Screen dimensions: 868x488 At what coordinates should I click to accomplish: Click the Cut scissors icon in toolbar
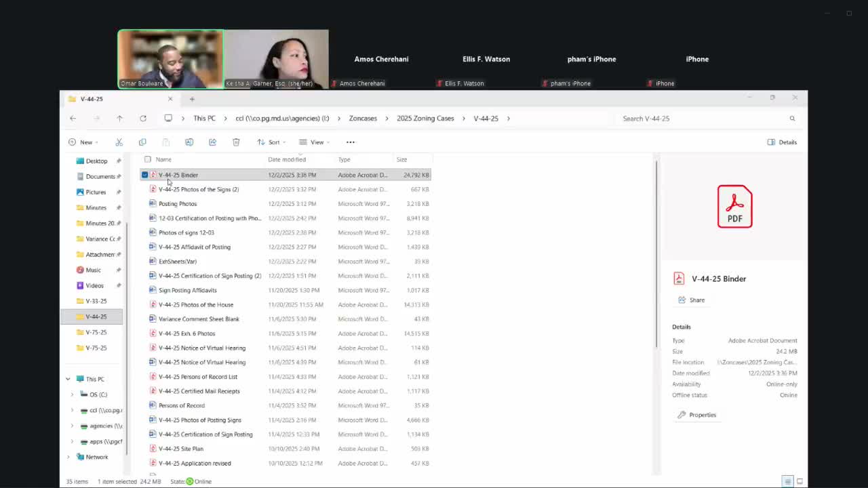(119, 142)
